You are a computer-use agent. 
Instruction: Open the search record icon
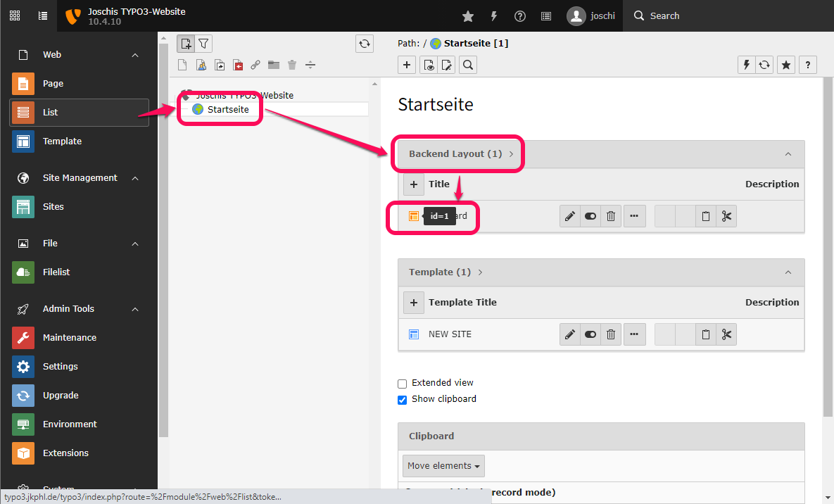pyautogui.click(x=467, y=64)
